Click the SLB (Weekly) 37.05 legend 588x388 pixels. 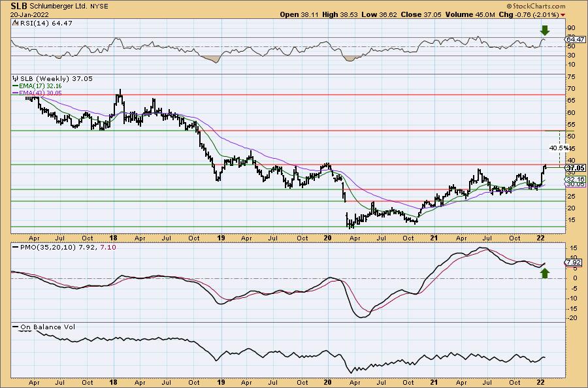[56, 79]
